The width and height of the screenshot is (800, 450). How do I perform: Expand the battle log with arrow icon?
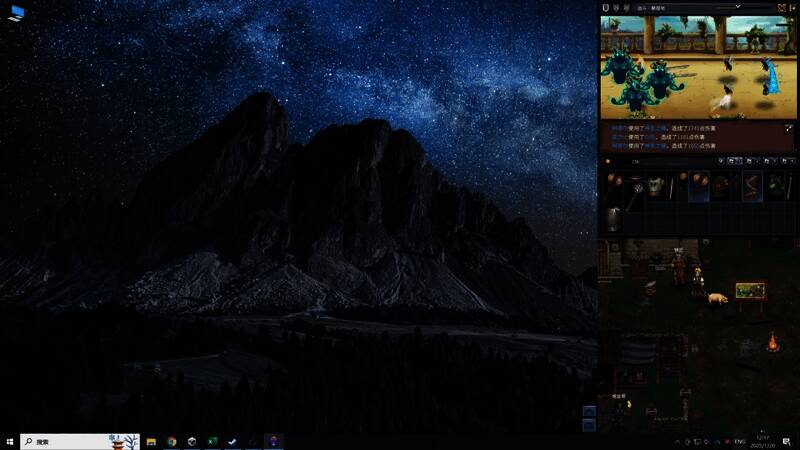click(x=788, y=128)
